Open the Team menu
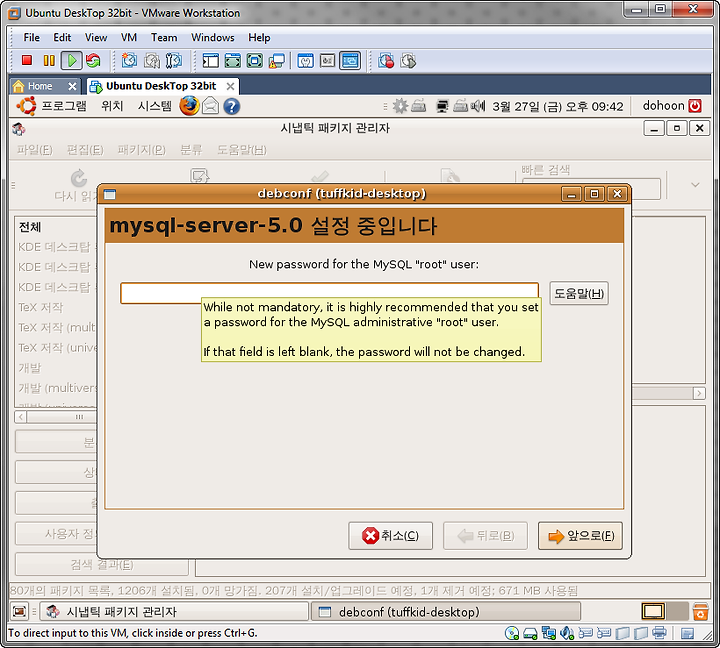Viewport: 720px width, 648px height. pos(164,38)
